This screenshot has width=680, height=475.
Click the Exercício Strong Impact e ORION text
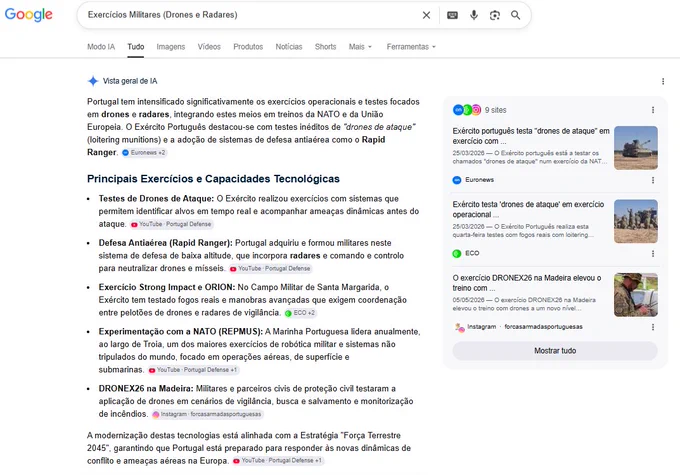[167, 287]
